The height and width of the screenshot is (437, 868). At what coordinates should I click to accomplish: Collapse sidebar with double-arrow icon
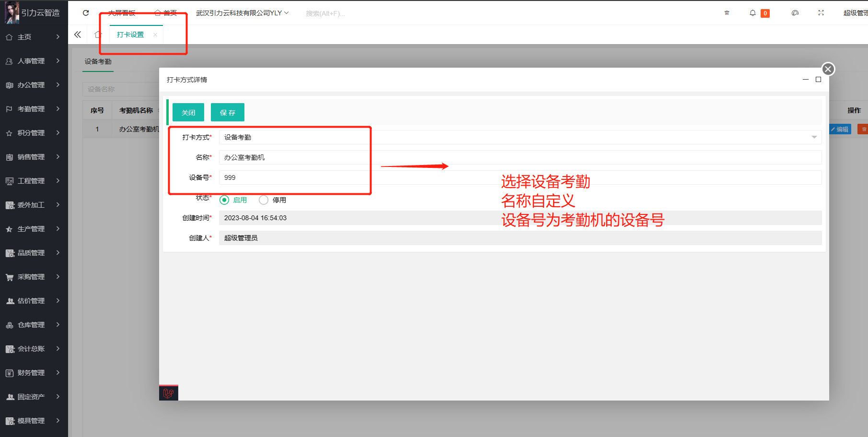coord(78,35)
